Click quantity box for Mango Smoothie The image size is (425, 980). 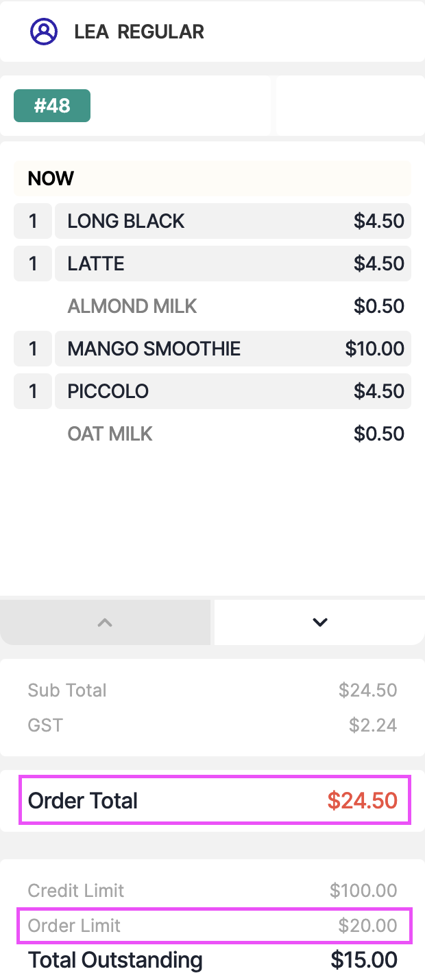tap(33, 349)
